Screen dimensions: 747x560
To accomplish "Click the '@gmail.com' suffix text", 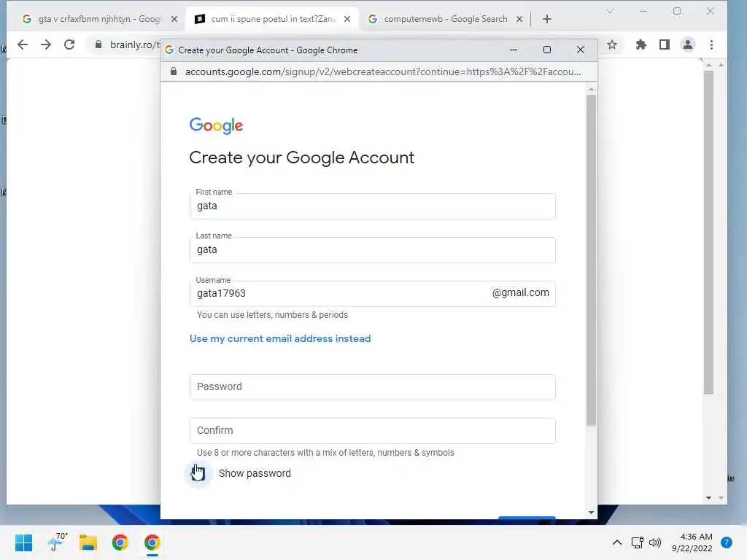I will 520,293.
